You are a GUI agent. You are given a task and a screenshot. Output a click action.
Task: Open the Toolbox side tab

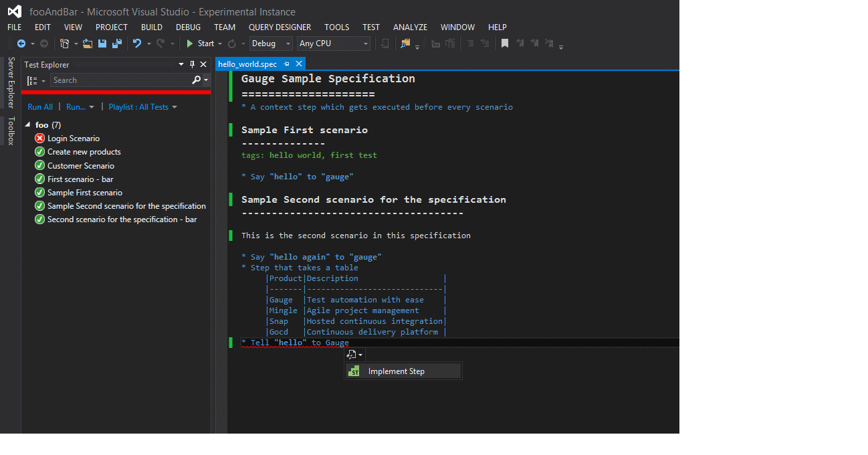tap(11, 130)
